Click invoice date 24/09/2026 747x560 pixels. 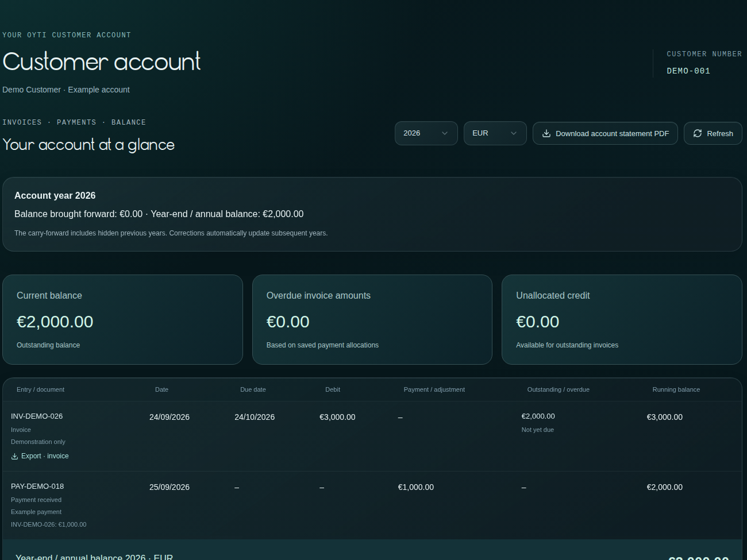170,417
